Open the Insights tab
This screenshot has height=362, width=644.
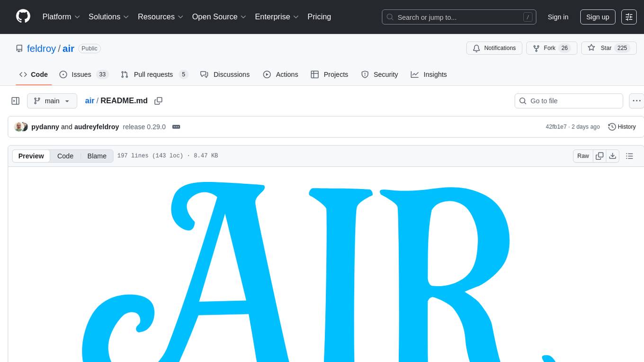click(x=429, y=74)
